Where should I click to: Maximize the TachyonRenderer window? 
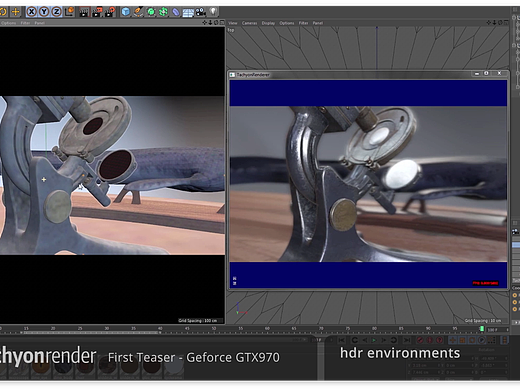[486, 73]
